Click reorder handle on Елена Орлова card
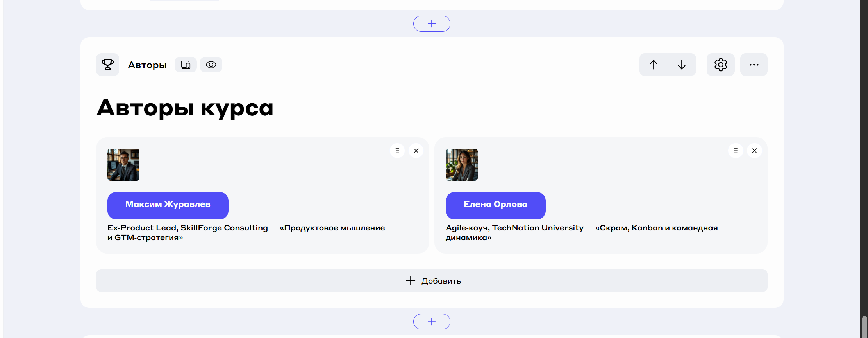Image resolution: width=868 pixels, height=338 pixels. click(736, 151)
